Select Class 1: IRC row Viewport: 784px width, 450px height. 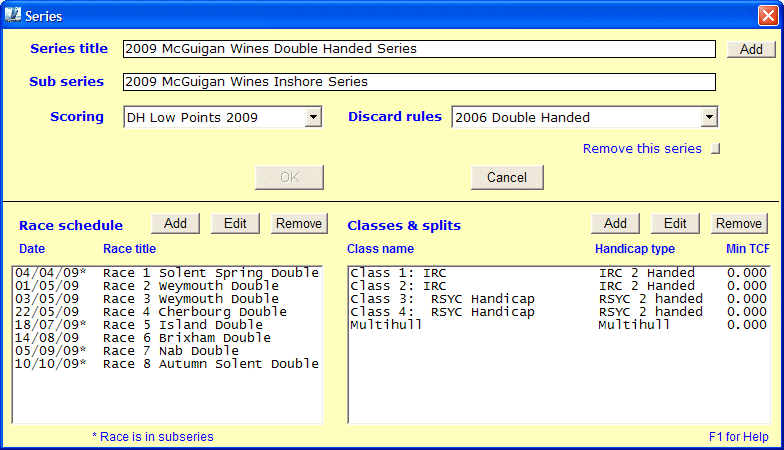pos(558,273)
